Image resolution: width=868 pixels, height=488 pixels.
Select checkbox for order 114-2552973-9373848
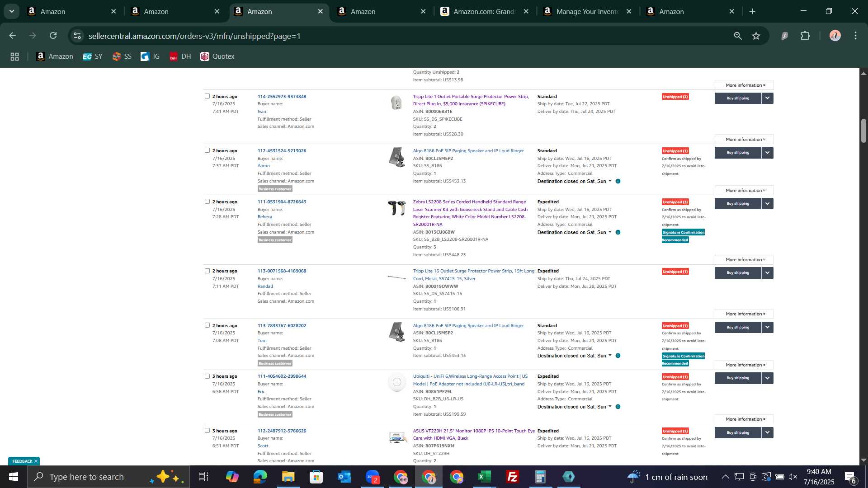[x=207, y=96]
